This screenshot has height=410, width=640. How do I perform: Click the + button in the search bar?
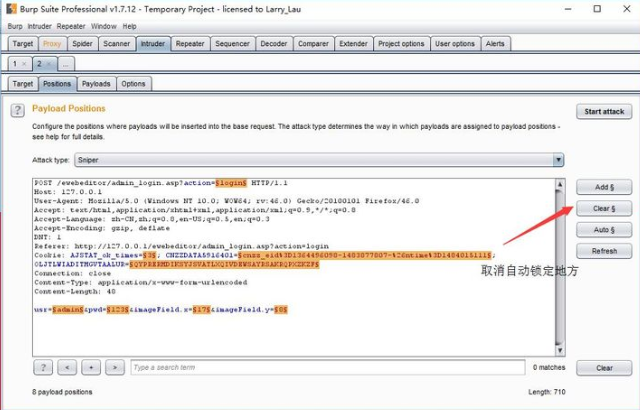pos(91,368)
